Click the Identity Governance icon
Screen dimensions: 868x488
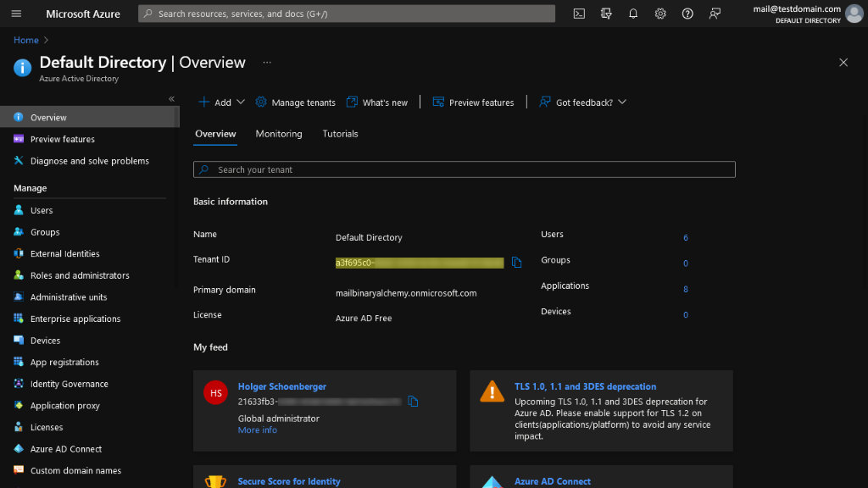coord(19,384)
